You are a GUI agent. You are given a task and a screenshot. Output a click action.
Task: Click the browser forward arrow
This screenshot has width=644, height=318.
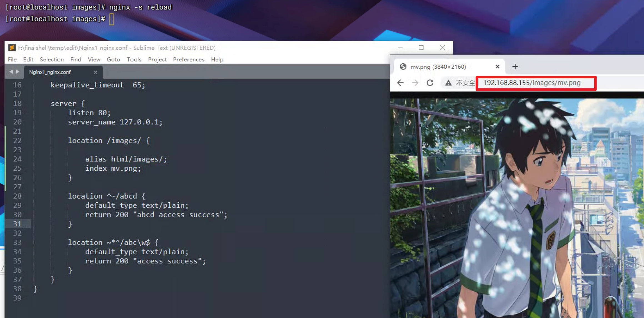tap(415, 83)
